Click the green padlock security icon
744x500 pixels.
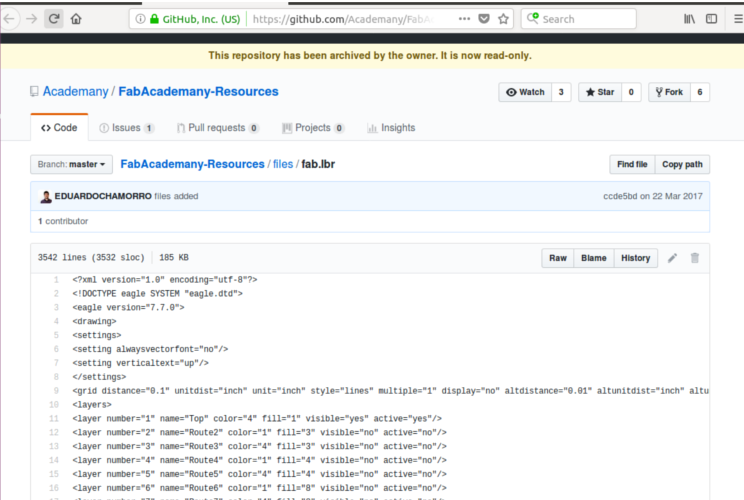point(154,19)
